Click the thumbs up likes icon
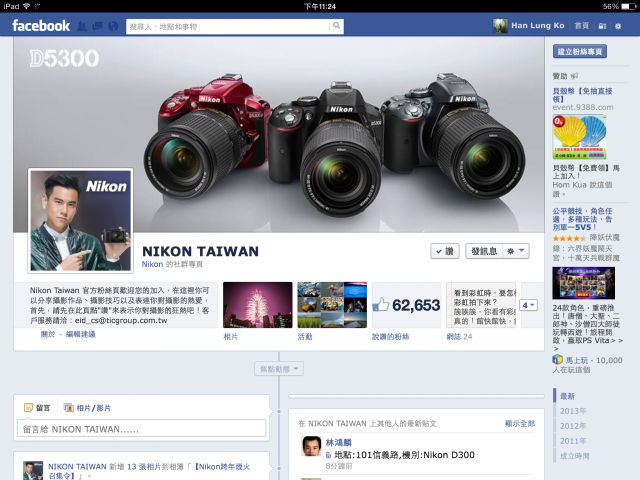The width and height of the screenshot is (640, 480). (x=380, y=304)
